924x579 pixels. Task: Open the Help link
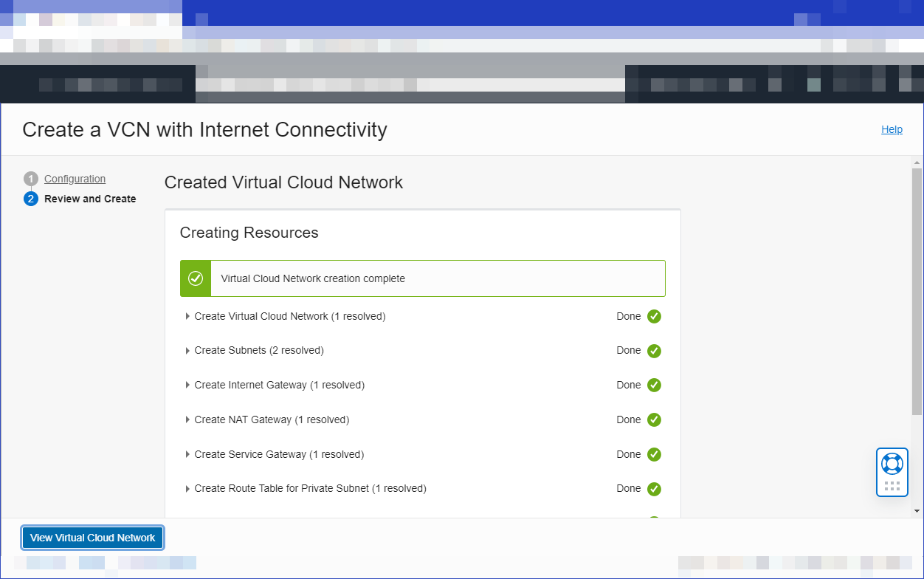(892, 129)
